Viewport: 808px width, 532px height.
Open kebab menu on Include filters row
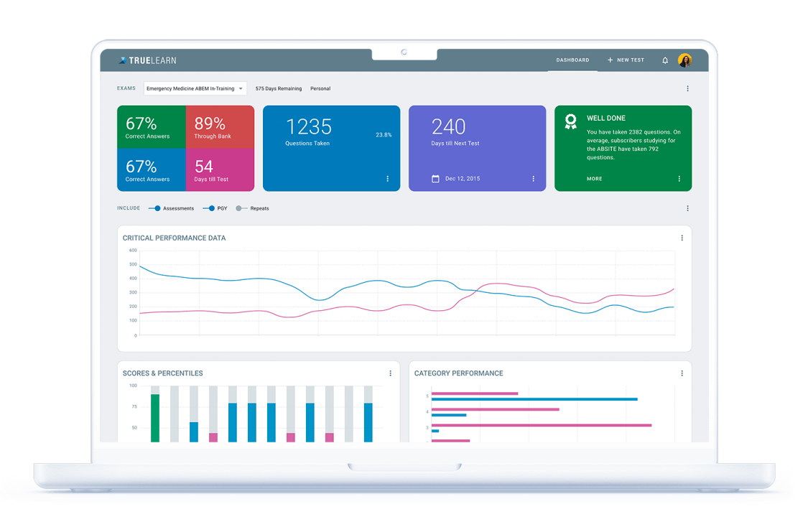point(687,209)
